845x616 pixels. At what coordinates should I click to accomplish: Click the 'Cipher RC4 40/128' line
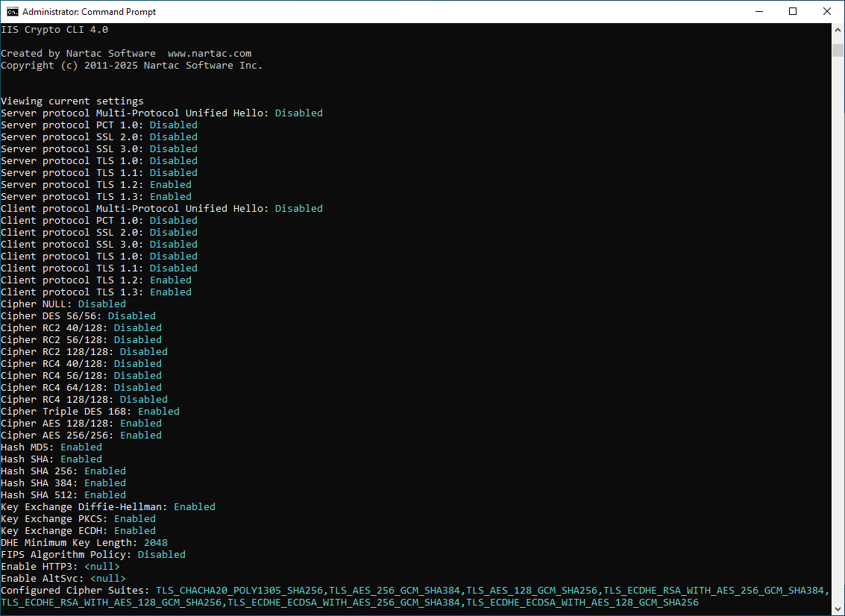coord(81,364)
